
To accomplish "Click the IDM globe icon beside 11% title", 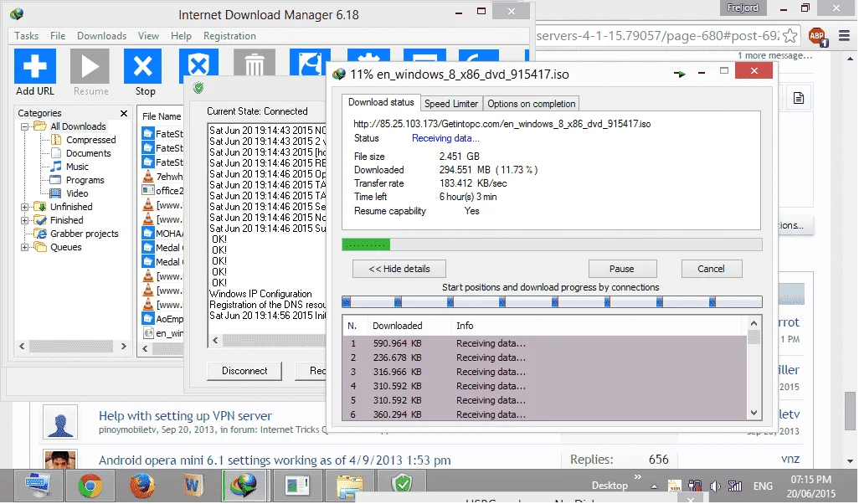I will (x=338, y=74).
